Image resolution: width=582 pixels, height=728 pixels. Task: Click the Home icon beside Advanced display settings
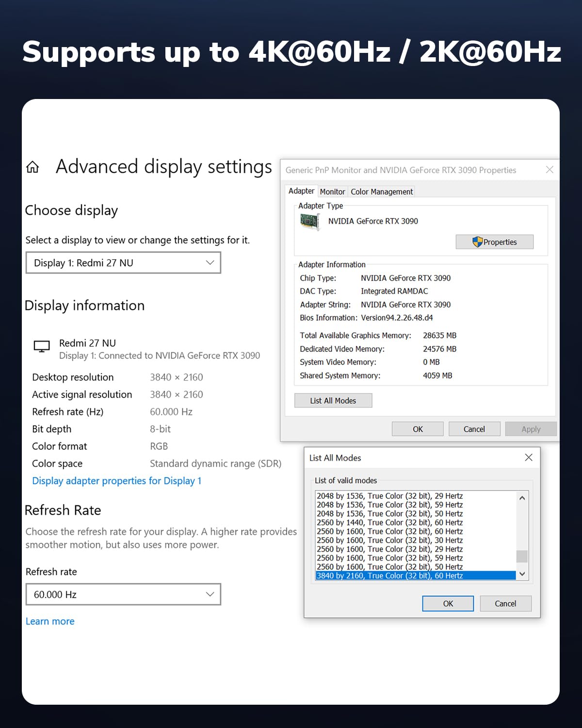point(32,167)
